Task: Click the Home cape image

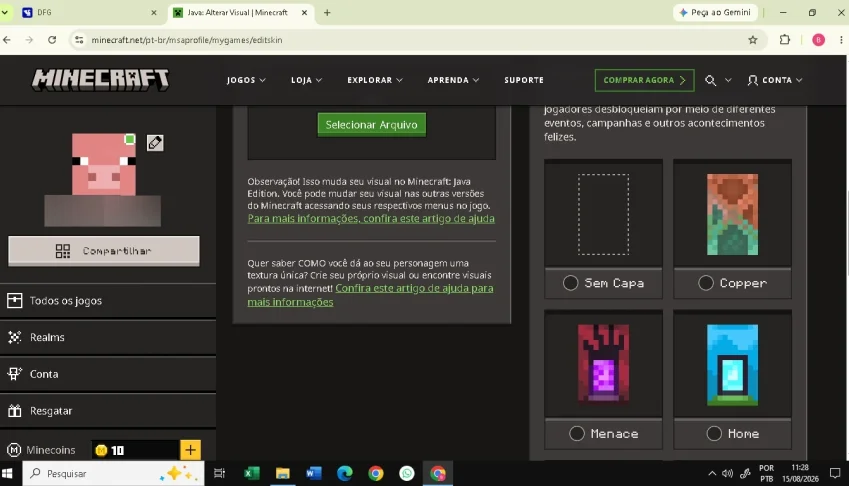Action: click(732, 364)
